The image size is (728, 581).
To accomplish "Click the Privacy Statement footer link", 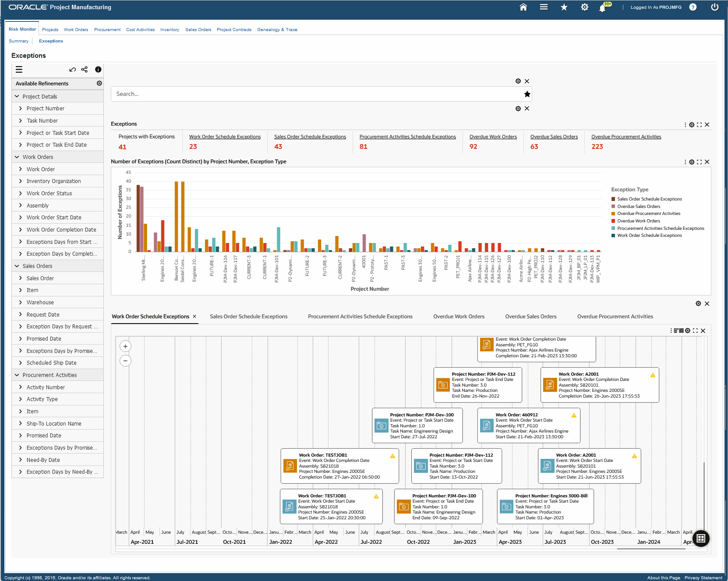I will (x=703, y=577).
